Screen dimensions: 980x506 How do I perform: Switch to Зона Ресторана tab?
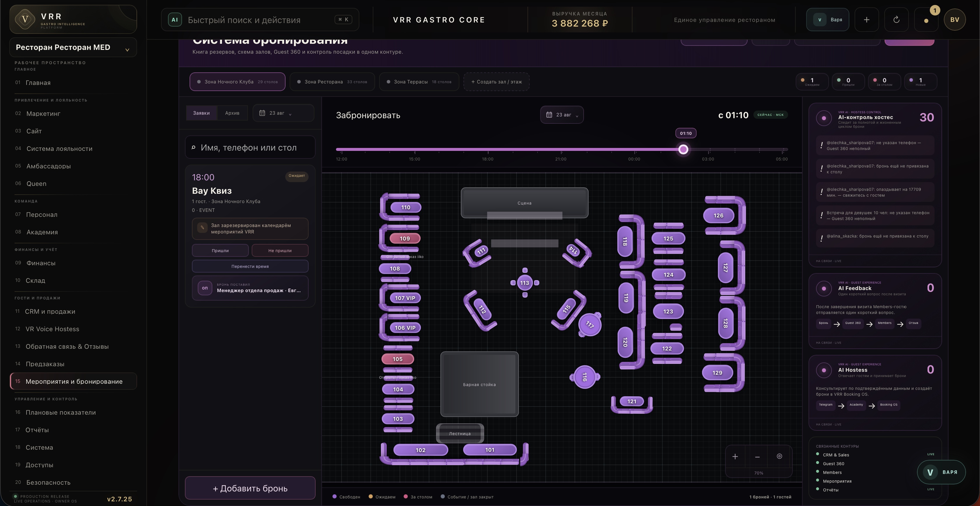click(x=332, y=82)
